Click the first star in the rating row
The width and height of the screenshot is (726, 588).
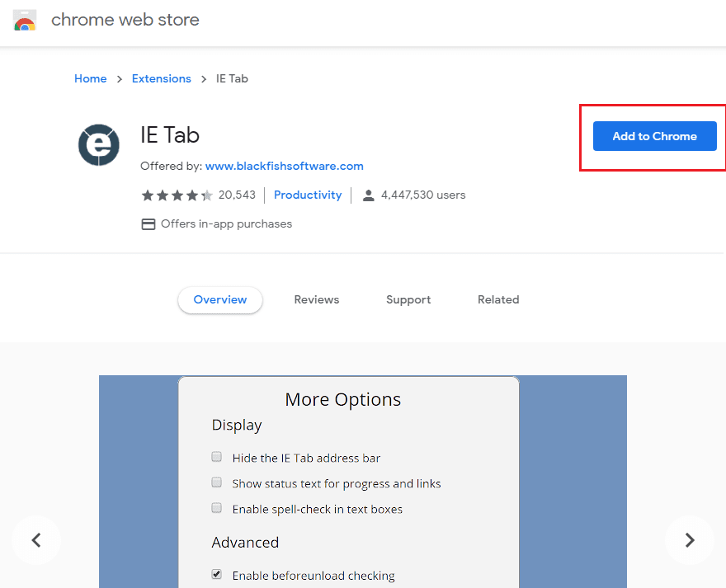point(147,195)
